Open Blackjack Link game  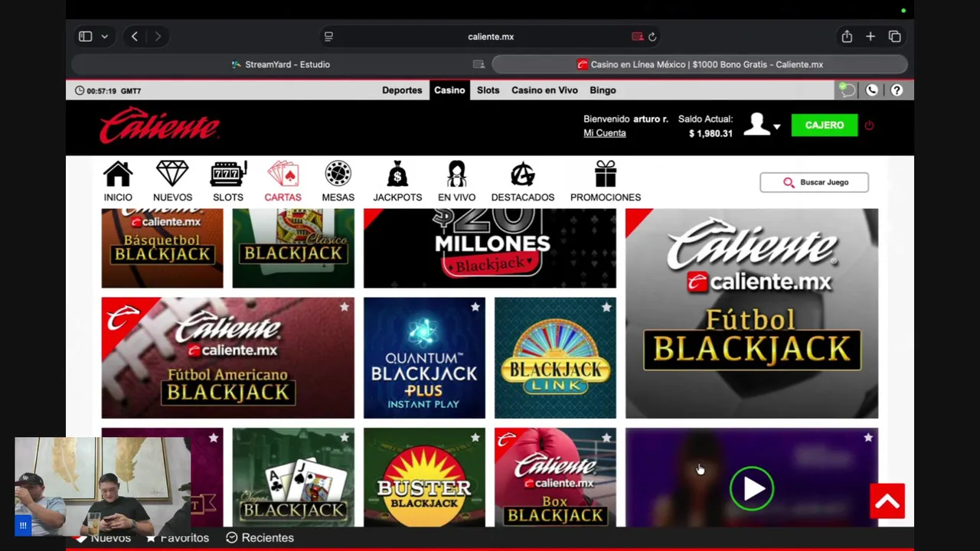pos(555,358)
